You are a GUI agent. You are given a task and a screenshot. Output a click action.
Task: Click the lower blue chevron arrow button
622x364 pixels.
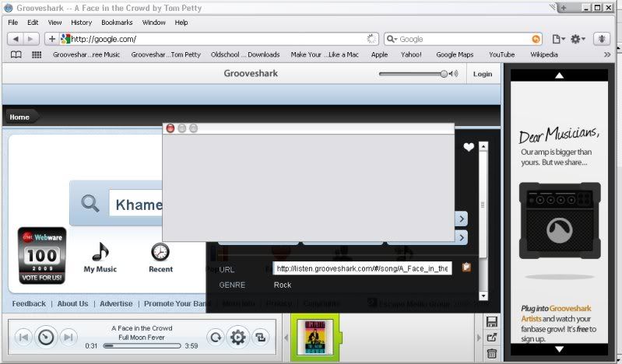(x=462, y=237)
